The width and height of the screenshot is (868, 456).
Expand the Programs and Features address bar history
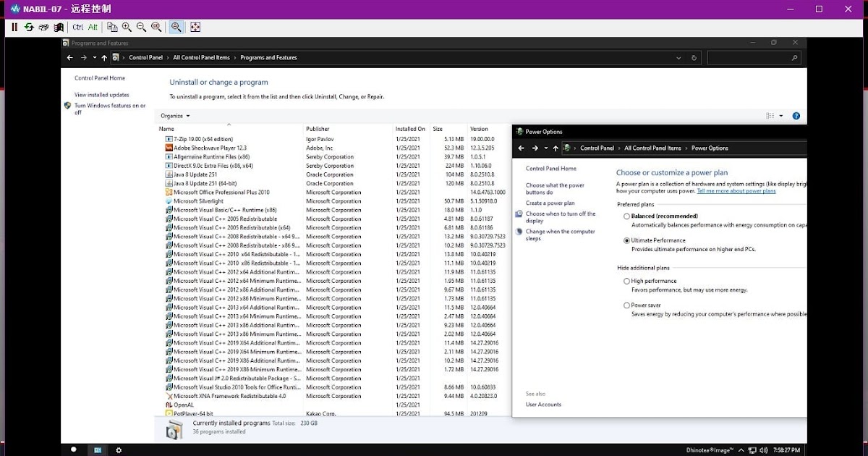(x=678, y=58)
